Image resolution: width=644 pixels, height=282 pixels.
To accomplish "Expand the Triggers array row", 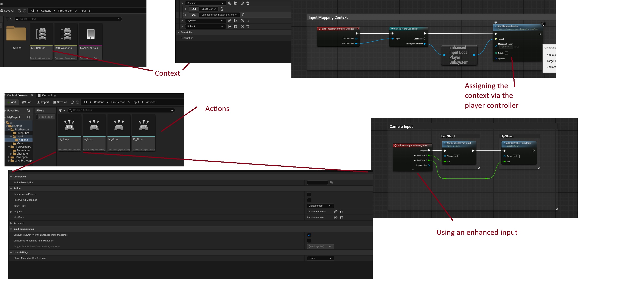I will (11, 212).
